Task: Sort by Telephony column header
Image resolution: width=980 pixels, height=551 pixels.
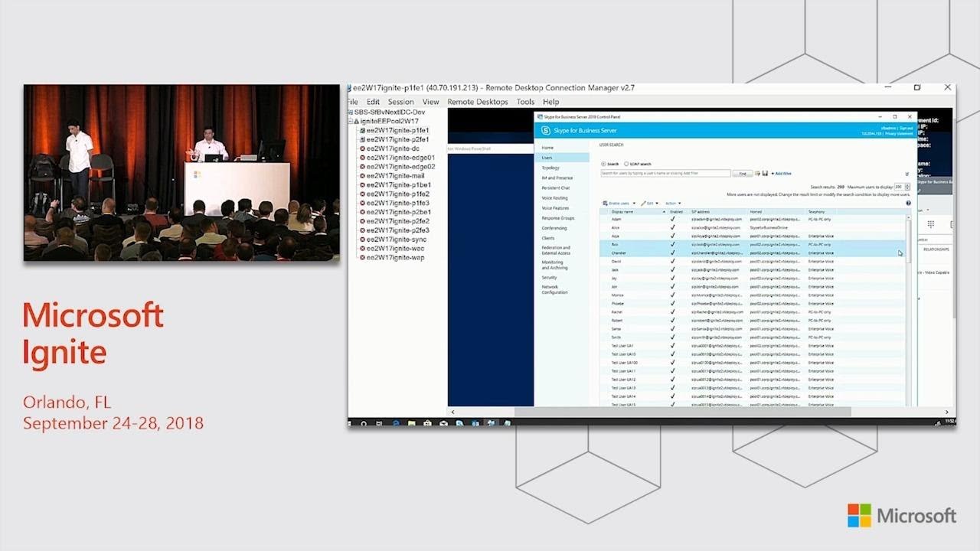Action: pyautogui.click(x=816, y=211)
